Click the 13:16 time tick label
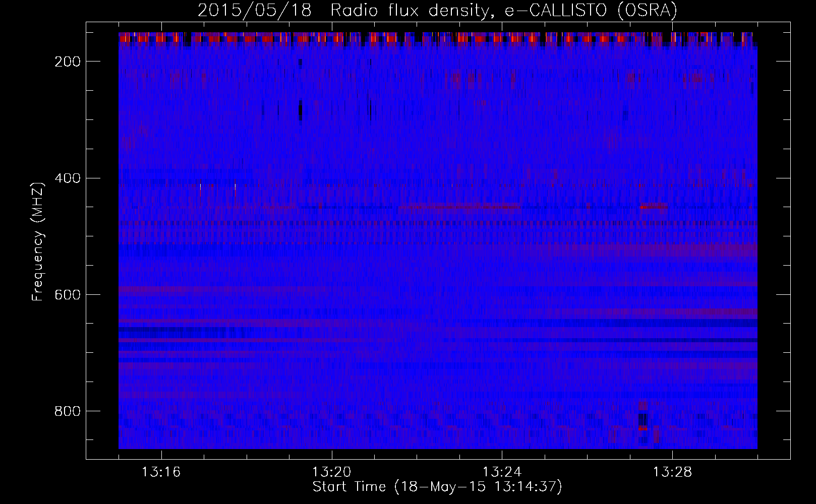The width and height of the screenshot is (816, 504). coord(161,472)
